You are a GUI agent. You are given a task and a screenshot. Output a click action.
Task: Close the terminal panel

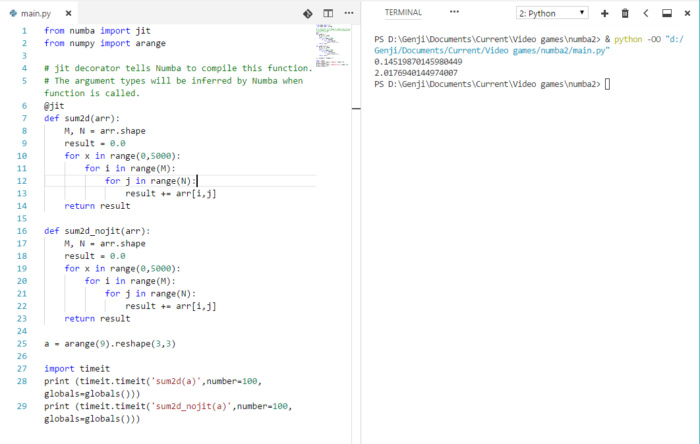[688, 13]
